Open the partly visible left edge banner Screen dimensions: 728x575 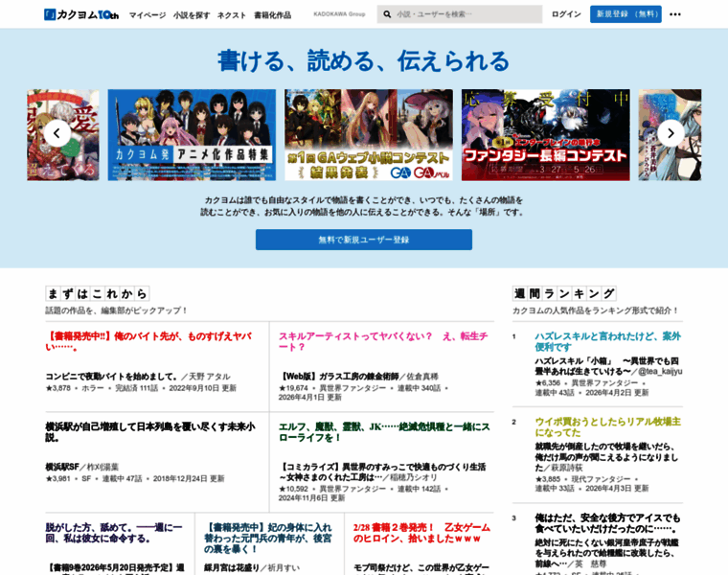[63, 135]
